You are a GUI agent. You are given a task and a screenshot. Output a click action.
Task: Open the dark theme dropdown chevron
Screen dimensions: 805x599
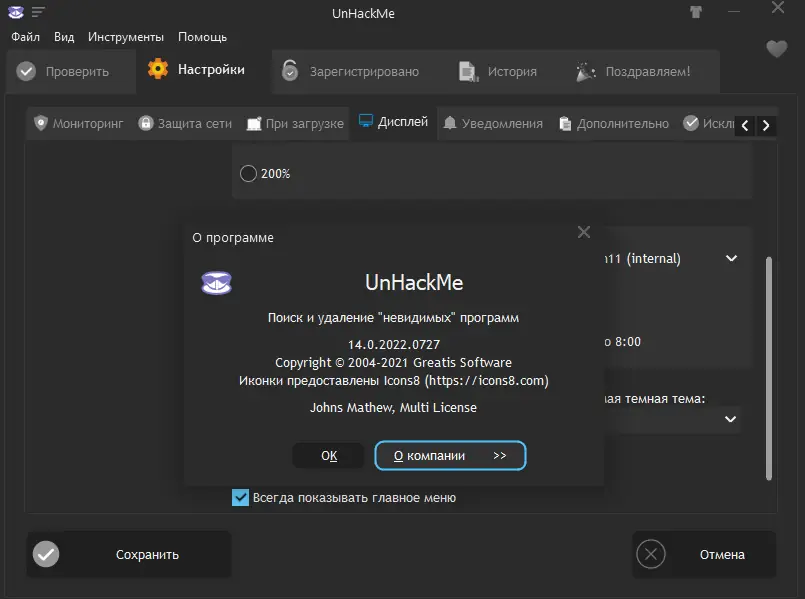730,419
